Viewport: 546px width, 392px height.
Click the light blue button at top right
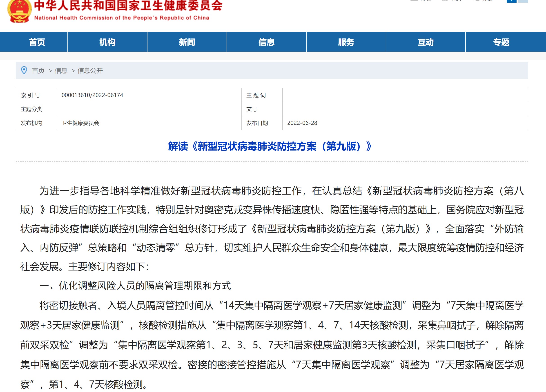(523, 1)
